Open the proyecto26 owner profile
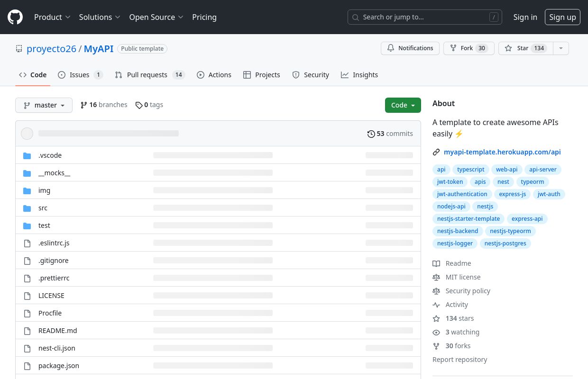Screen dimensions: 588x379 tap(51, 48)
